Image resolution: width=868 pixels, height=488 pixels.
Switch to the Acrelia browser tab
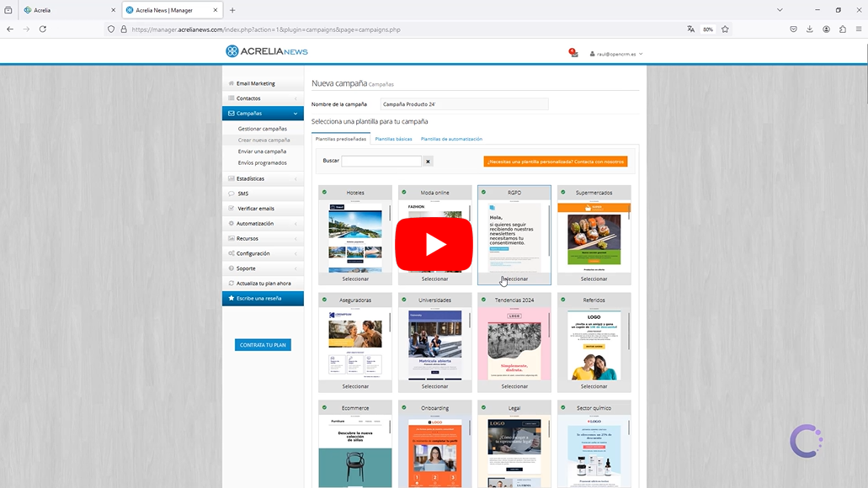click(69, 10)
